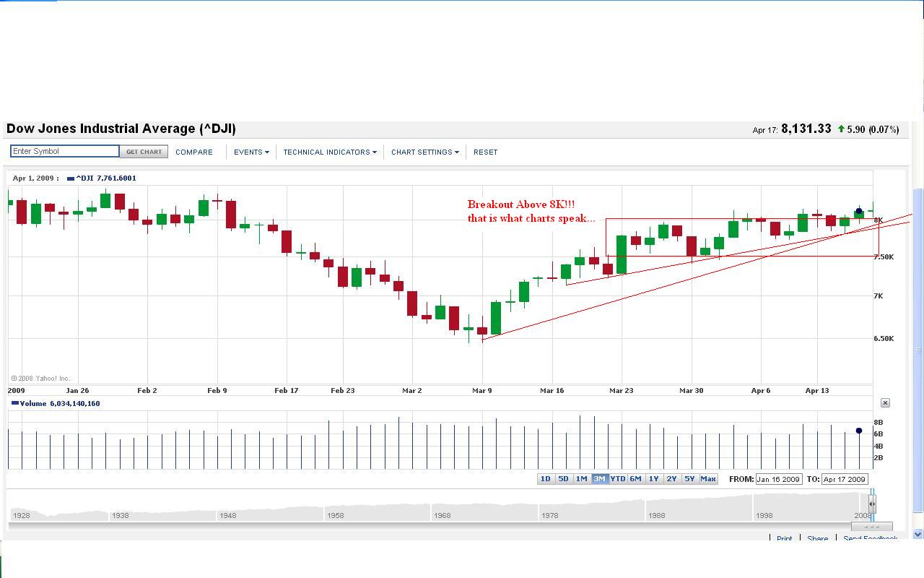Click the FROM date field

778,479
